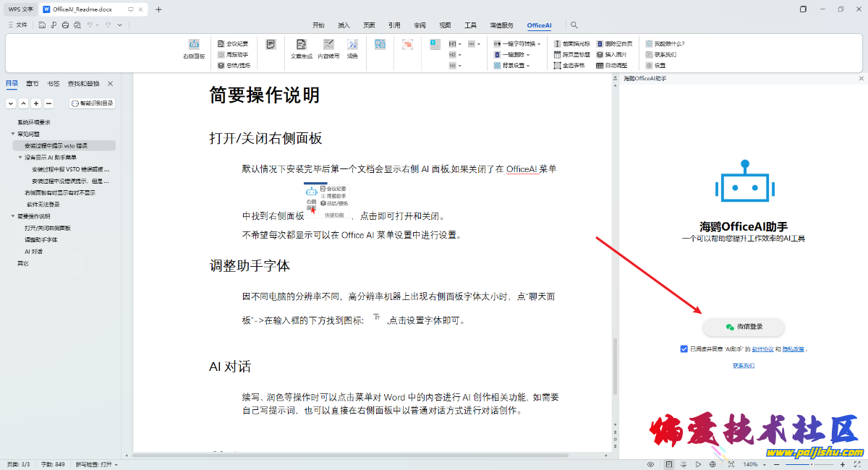The width and height of the screenshot is (868, 470).
Task: Switch to the 插入 ribbon tab
Action: coord(344,25)
